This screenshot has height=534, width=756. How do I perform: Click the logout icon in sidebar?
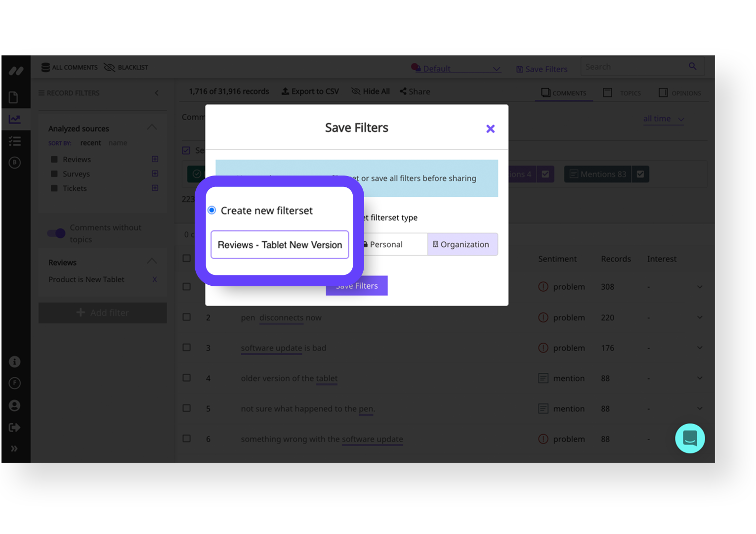click(14, 427)
